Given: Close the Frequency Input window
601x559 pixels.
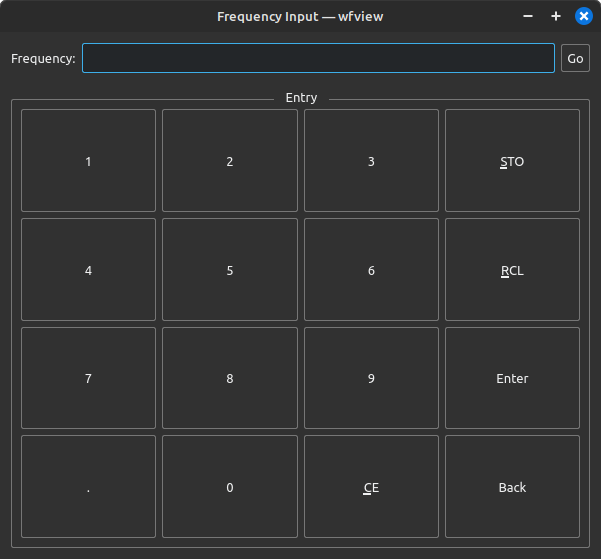Looking at the screenshot, I should tap(583, 16).
